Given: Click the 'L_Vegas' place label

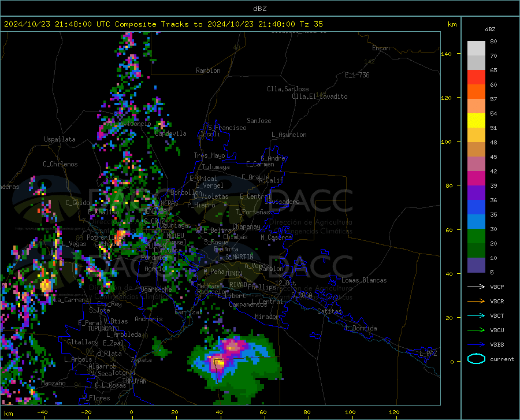Looking at the screenshot, I should [74, 244].
